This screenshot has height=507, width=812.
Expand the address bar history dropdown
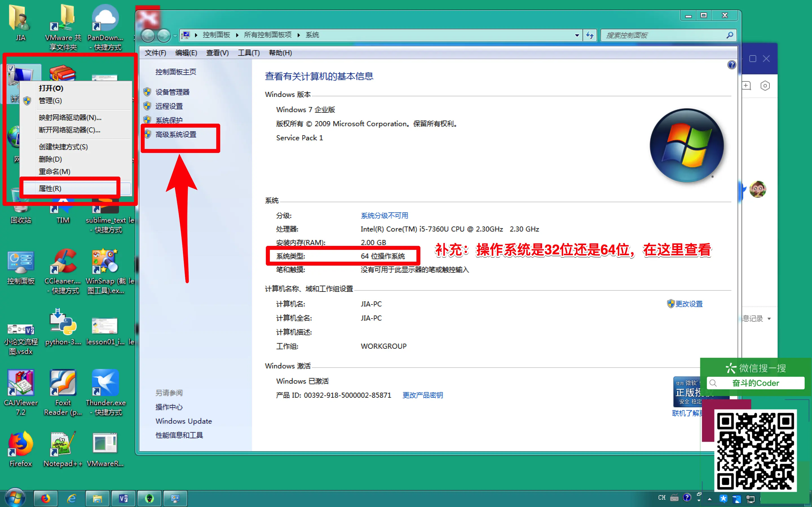577,35
